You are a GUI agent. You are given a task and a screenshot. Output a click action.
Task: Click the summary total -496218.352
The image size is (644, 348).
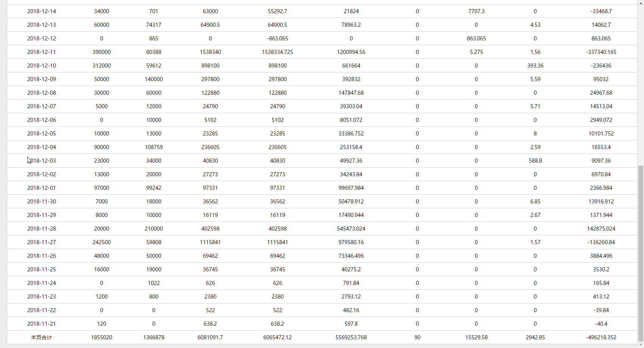tap(601, 337)
